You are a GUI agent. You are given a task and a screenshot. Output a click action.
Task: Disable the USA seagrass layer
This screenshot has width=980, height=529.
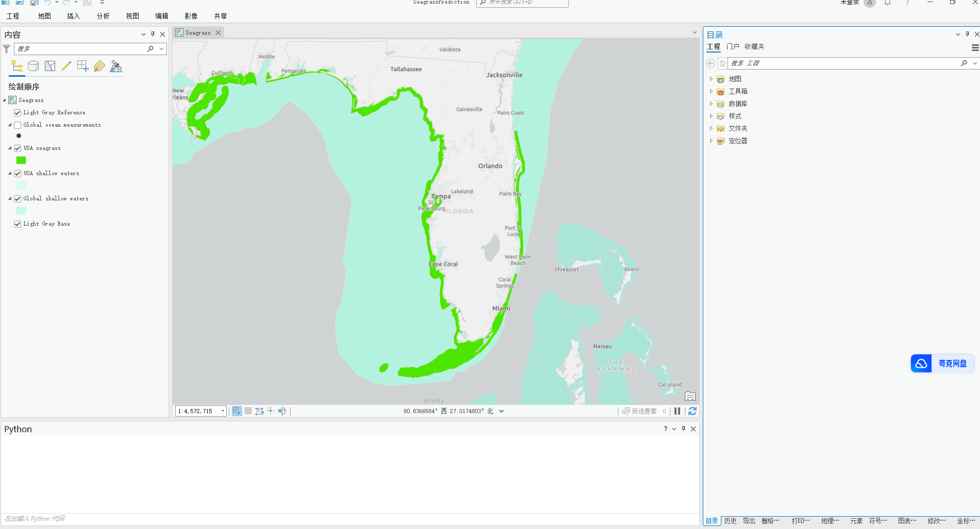(x=17, y=148)
